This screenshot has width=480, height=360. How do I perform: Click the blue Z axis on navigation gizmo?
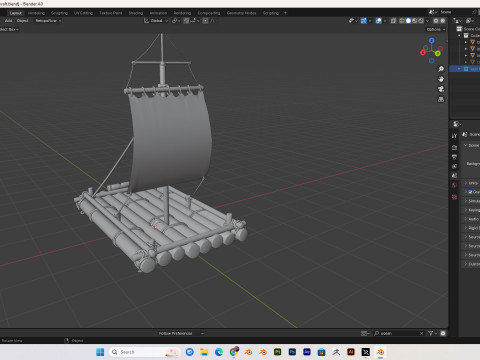pos(432,40)
